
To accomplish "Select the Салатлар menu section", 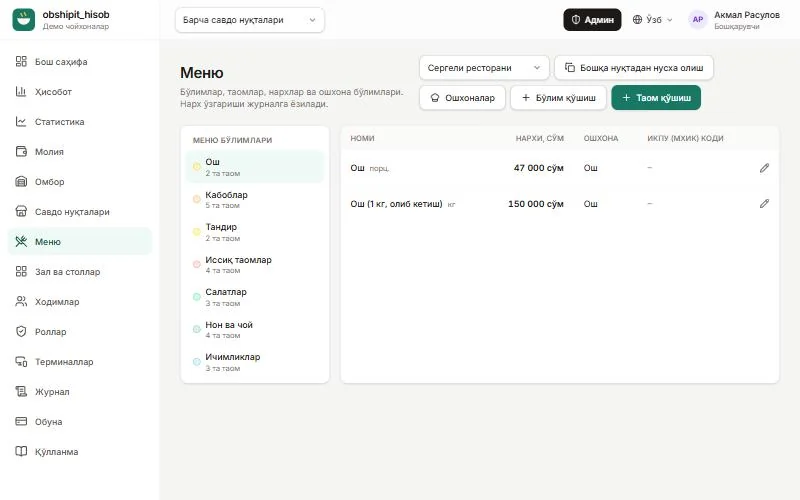I will pyautogui.click(x=255, y=297).
